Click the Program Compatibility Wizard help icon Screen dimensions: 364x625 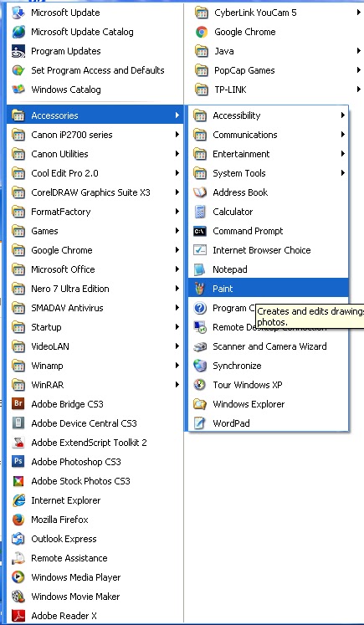200,308
